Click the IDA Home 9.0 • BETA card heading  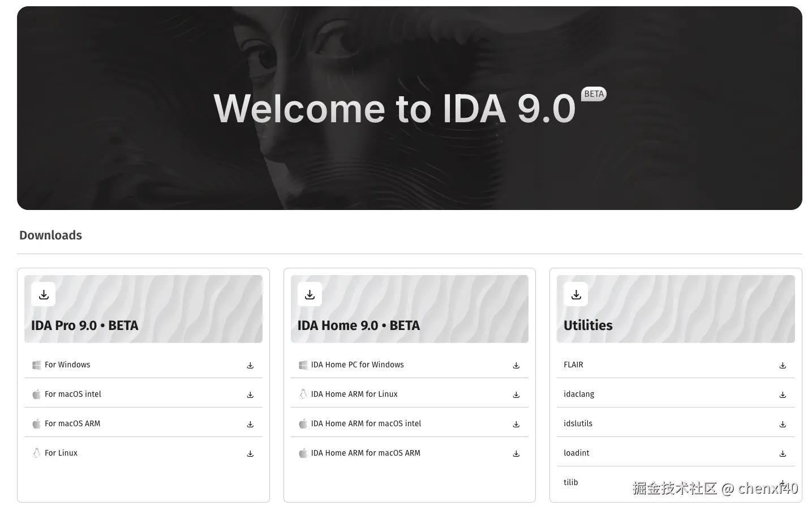point(359,325)
